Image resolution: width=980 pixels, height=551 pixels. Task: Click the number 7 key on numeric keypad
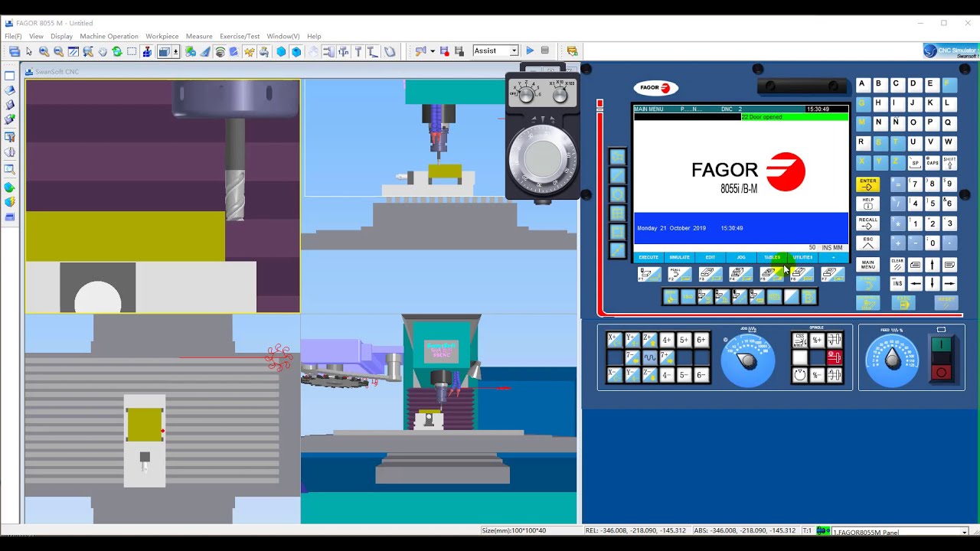coord(914,184)
